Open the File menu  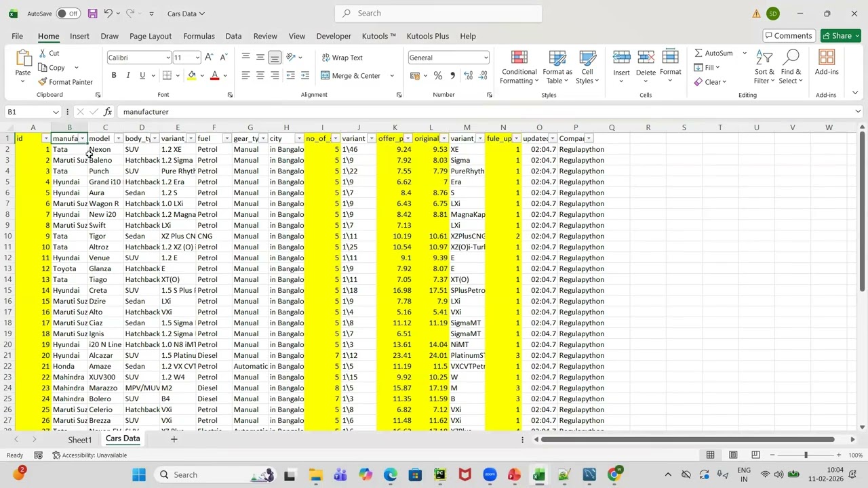point(17,36)
